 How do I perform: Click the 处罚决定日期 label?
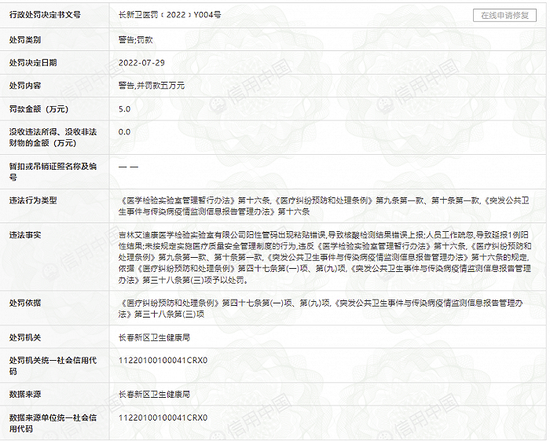click(33, 63)
